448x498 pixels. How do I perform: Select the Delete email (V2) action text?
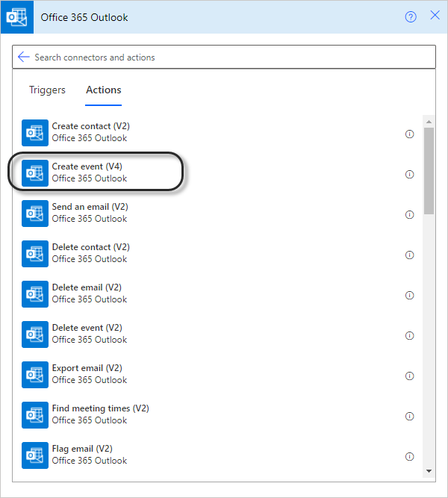(87, 287)
